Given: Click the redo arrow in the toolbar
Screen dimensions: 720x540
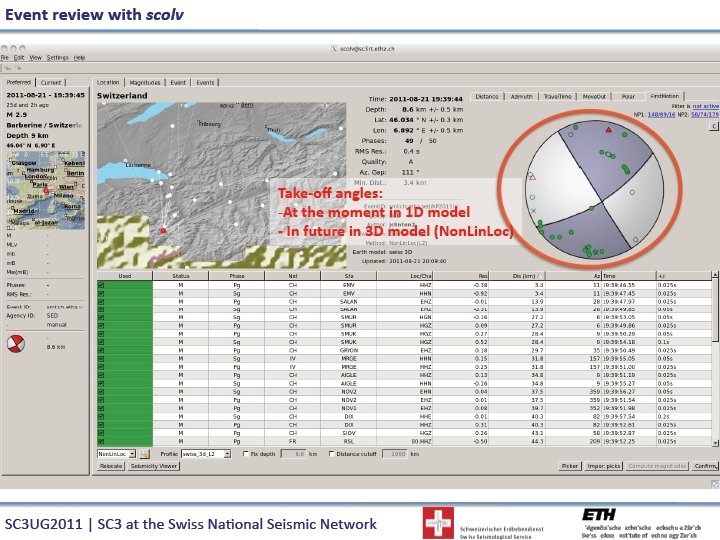Looking at the screenshot, I should pyautogui.click(x=18, y=68).
